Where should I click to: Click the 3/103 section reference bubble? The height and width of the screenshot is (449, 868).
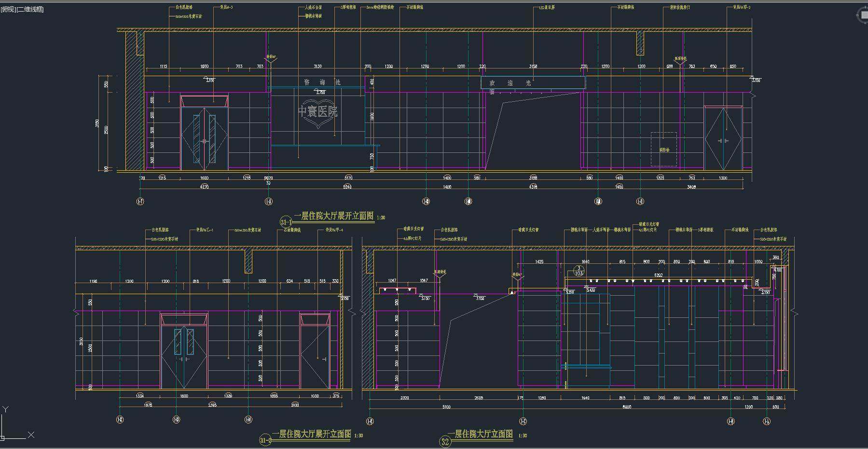click(579, 271)
